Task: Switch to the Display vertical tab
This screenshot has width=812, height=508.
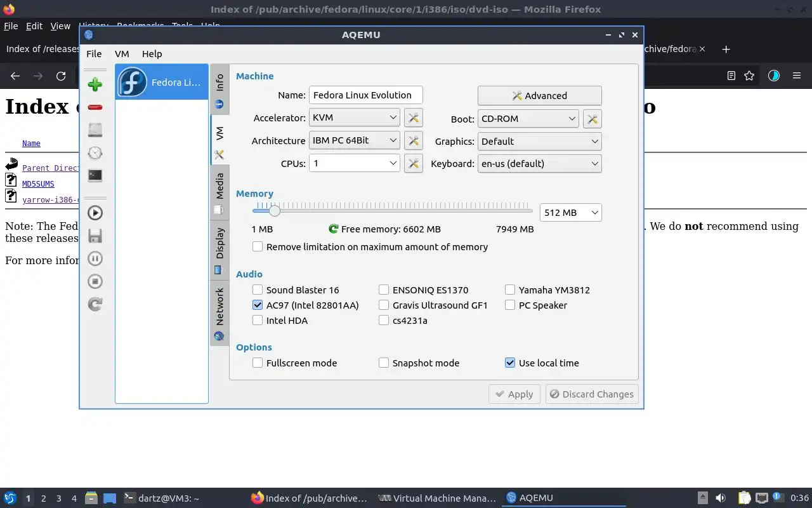Action: click(x=219, y=250)
